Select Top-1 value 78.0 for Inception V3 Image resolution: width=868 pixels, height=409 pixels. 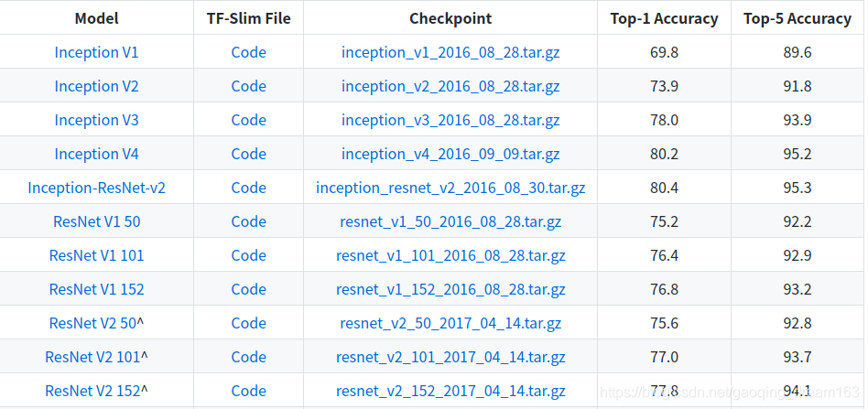click(665, 120)
